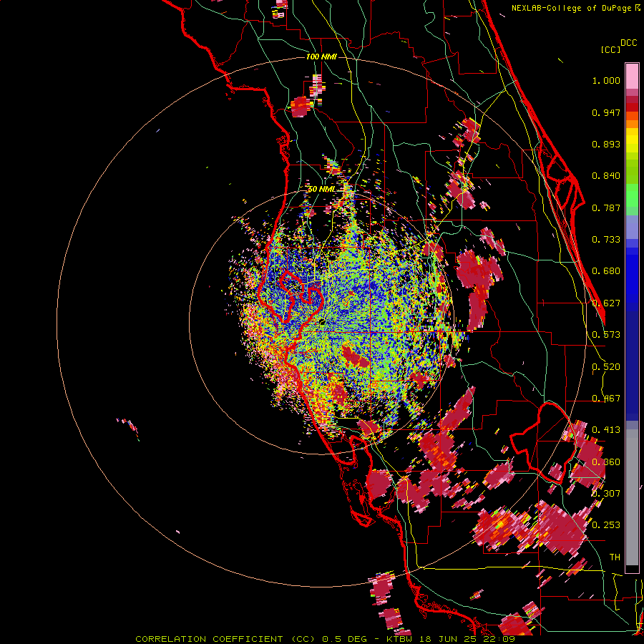Pick the orange band of color scale
Viewport: 644px width, 644px height.
(x=632, y=124)
